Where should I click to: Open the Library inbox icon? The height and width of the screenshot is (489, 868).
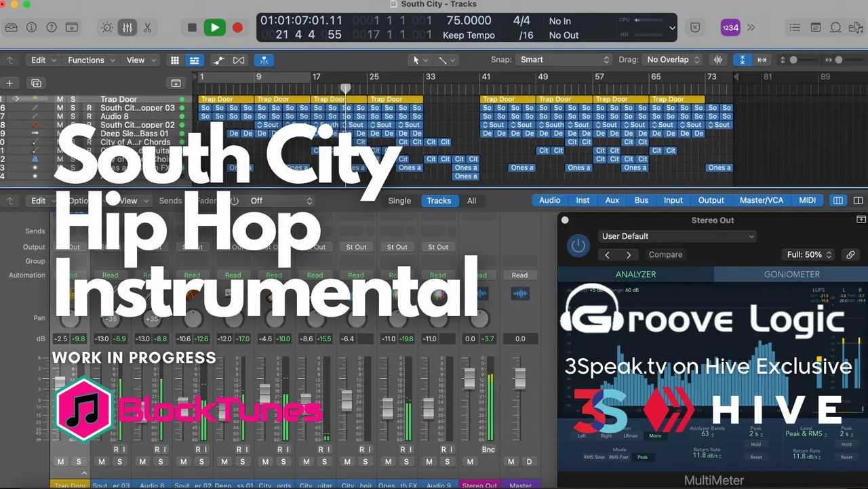click(12, 28)
